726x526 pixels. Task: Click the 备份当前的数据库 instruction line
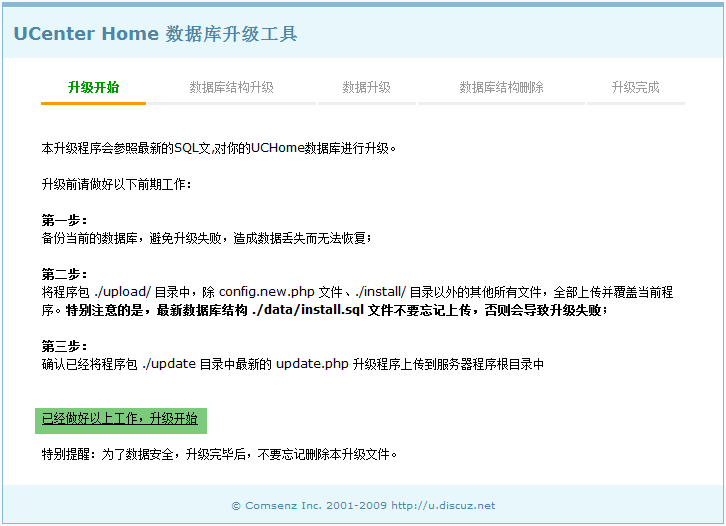pyautogui.click(x=206, y=238)
